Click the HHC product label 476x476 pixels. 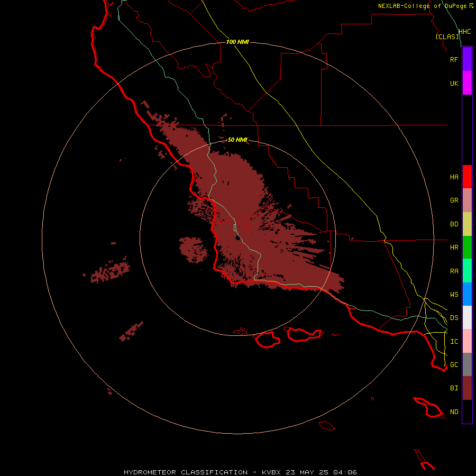pyautogui.click(x=464, y=32)
